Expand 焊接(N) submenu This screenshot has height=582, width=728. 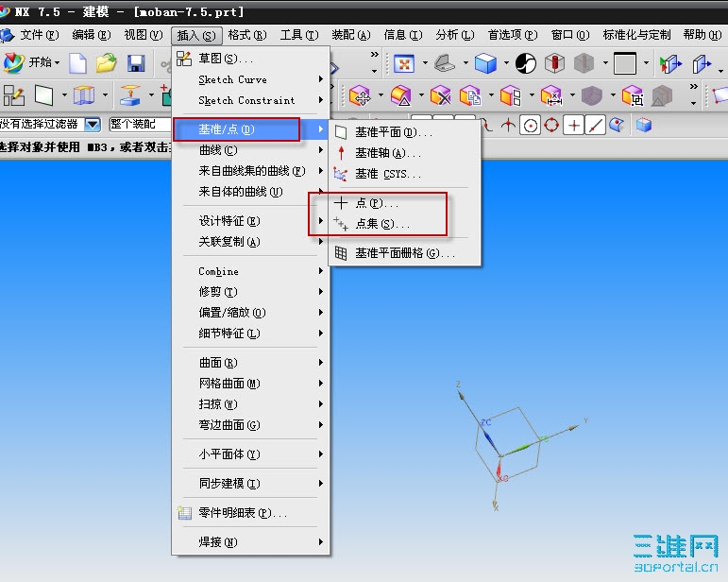tap(251, 542)
